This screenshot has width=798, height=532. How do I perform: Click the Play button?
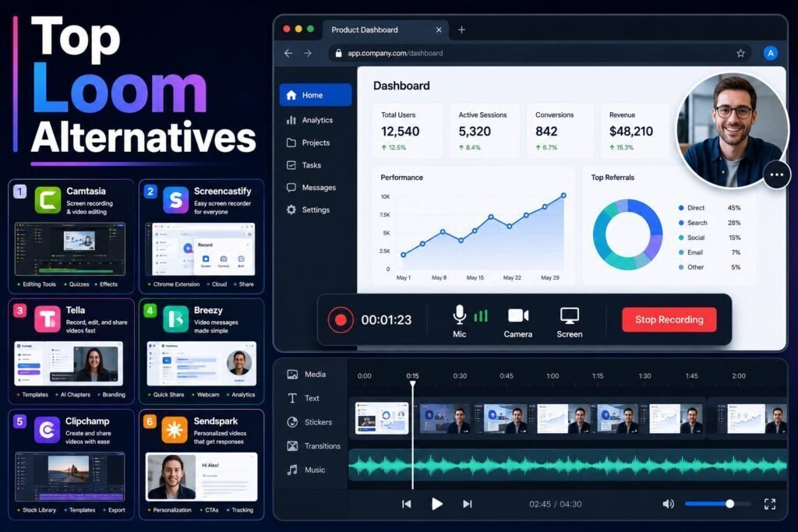point(436,504)
